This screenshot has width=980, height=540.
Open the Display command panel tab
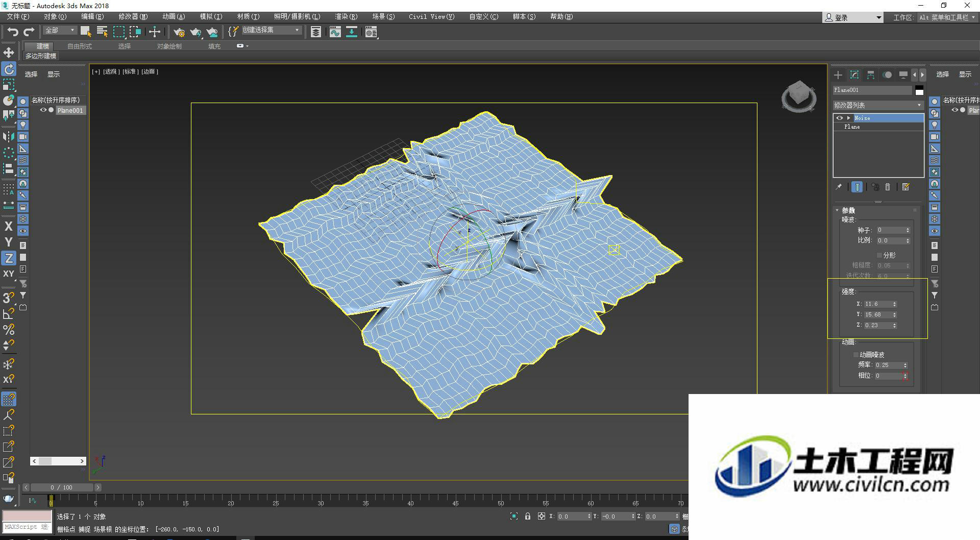point(903,75)
